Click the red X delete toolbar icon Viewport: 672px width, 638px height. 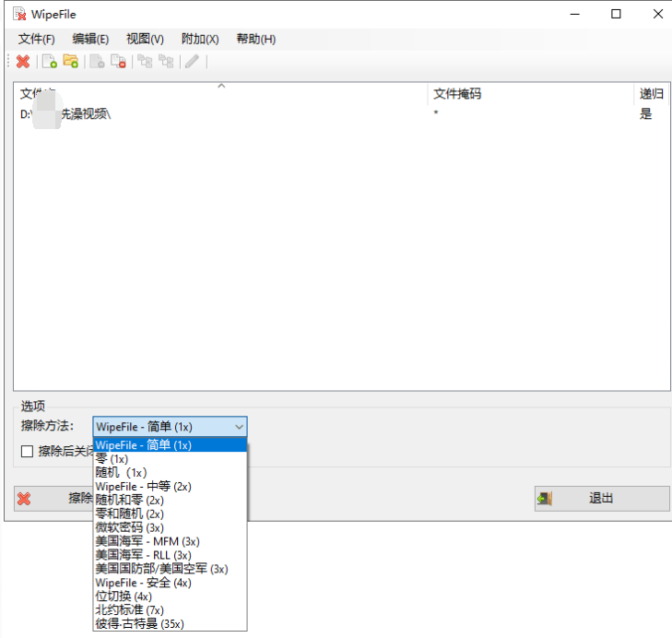23,62
